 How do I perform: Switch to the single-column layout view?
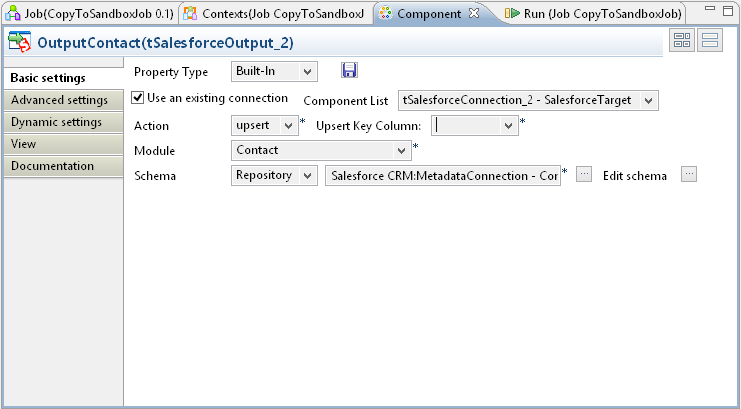(710, 41)
